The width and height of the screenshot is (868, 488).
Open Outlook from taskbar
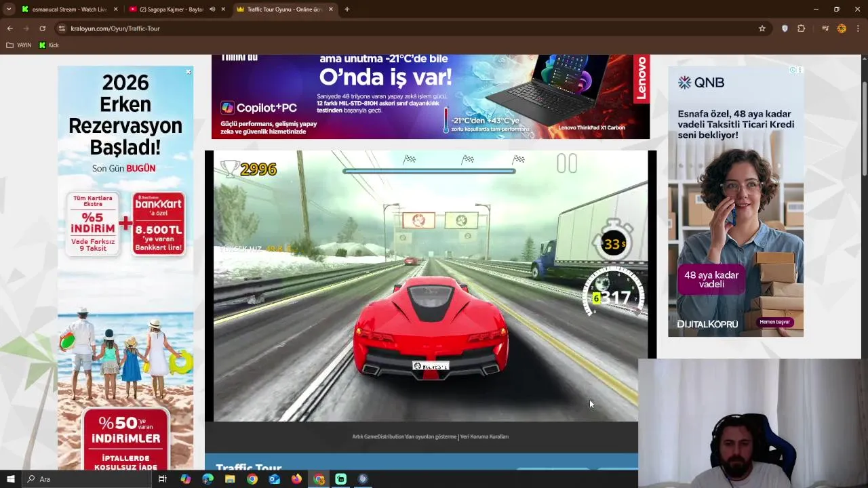pos(274,479)
